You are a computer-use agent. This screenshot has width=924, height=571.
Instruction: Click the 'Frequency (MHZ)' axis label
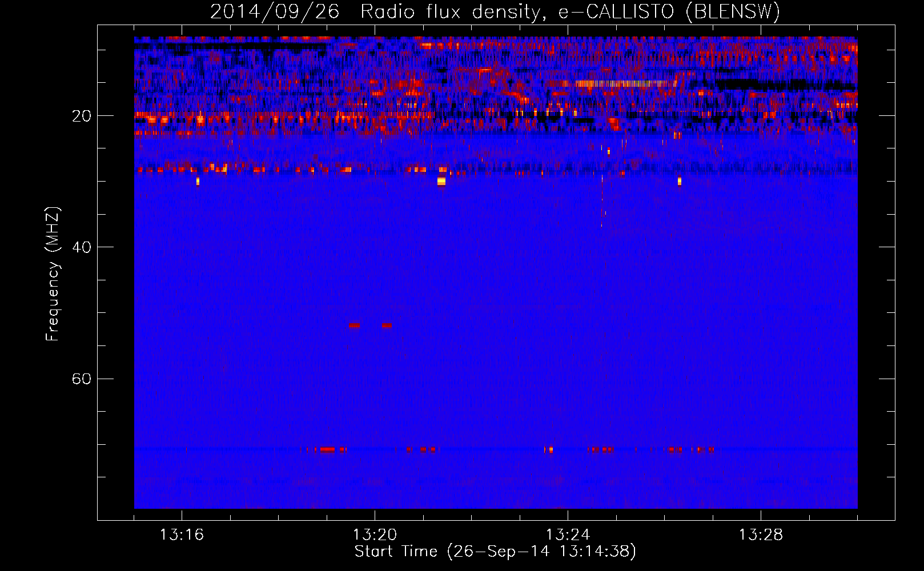coord(53,274)
